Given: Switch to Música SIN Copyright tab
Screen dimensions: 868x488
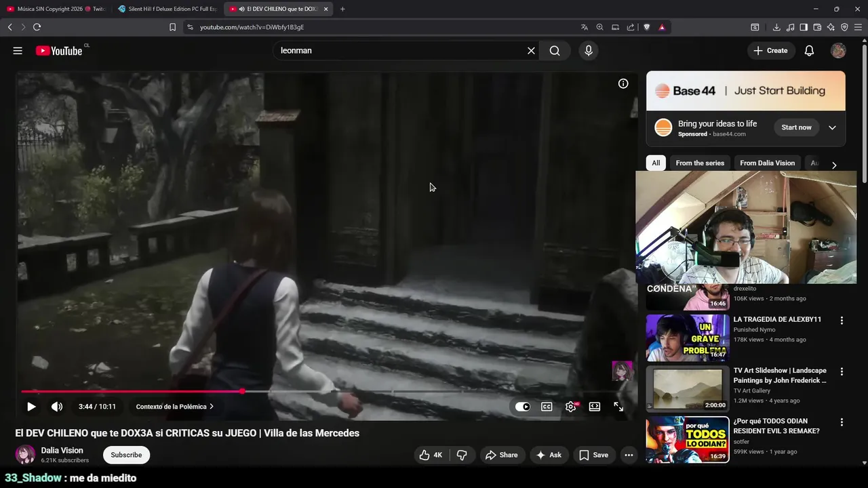Looking at the screenshot, I should click(56, 9).
